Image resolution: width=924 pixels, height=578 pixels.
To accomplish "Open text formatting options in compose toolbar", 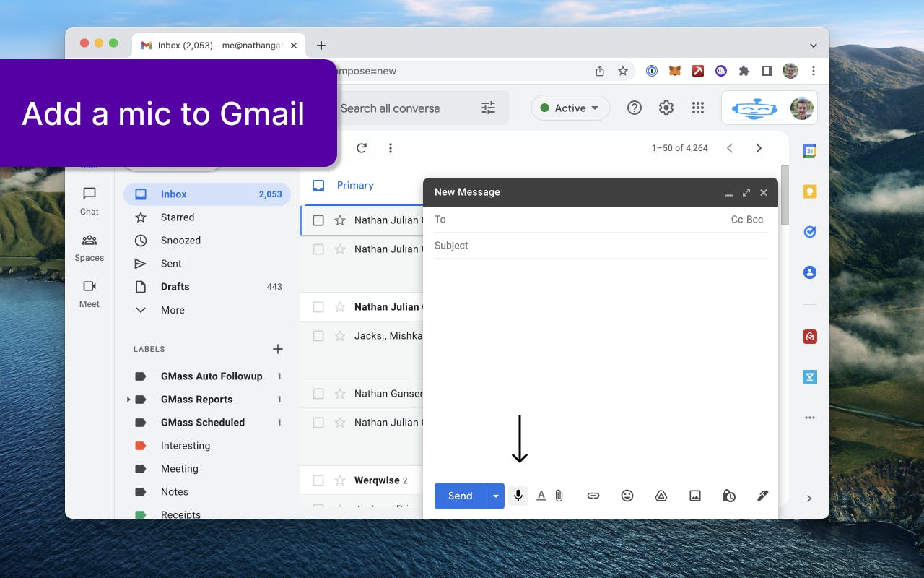I will (x=541, y=496).
